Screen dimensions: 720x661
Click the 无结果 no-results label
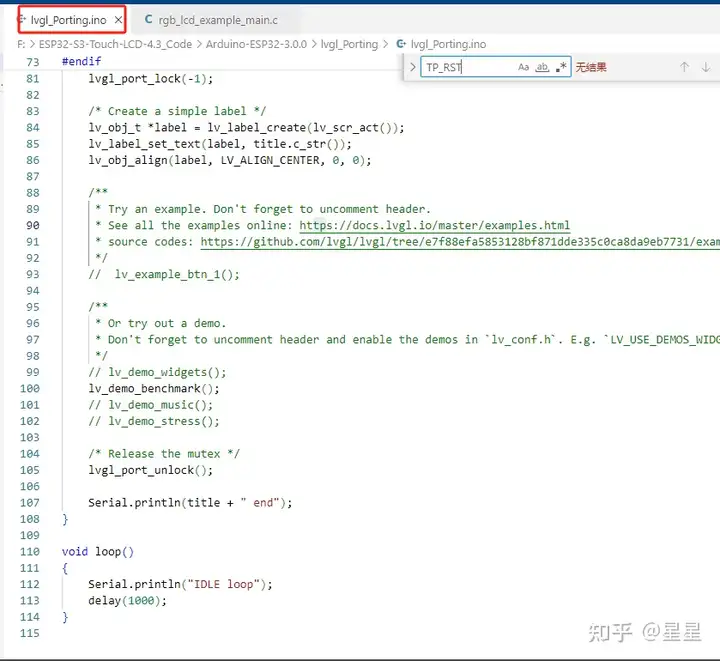[x=591, y=67]
